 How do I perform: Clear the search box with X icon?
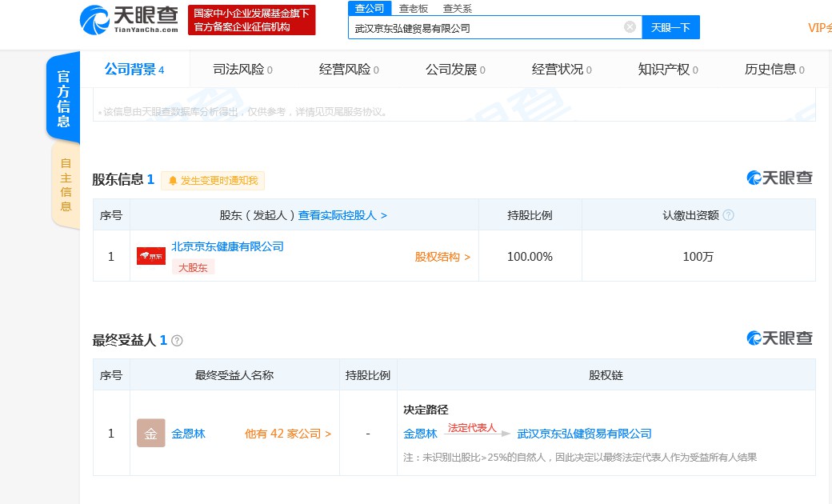pyautogui.click(x=630, y=27)
